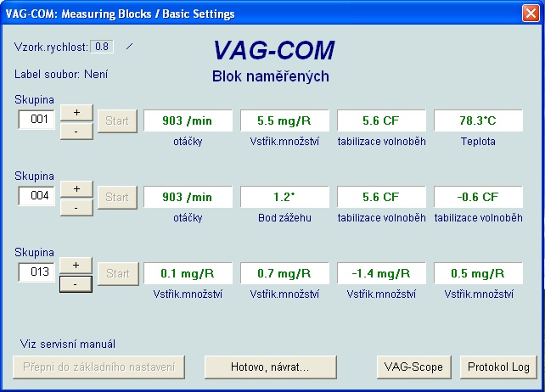Click the Teplota label
This screenshot has width=545, height=392.
478,142
